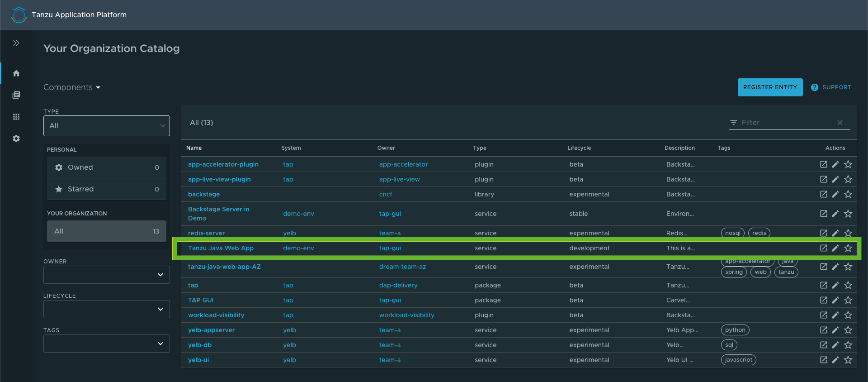Open the Owner filter dropdown
Image resolution: width=868 pixels, height=382 pixels.
(107, 275)
